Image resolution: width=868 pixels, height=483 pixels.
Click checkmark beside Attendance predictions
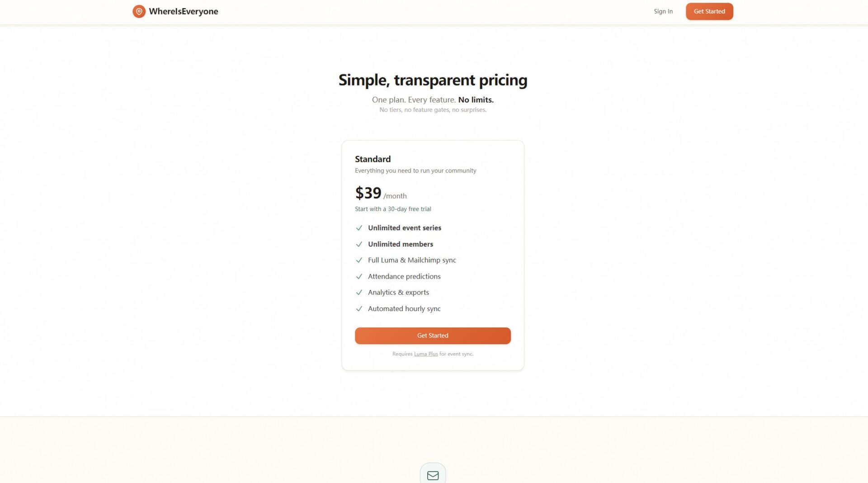(x=359, y=276)
